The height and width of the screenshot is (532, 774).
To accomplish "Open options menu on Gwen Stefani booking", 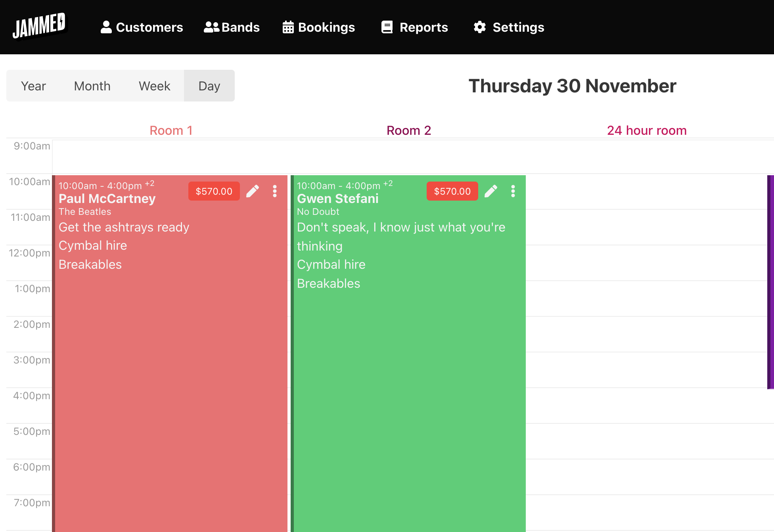I will (x=513, y=191).
